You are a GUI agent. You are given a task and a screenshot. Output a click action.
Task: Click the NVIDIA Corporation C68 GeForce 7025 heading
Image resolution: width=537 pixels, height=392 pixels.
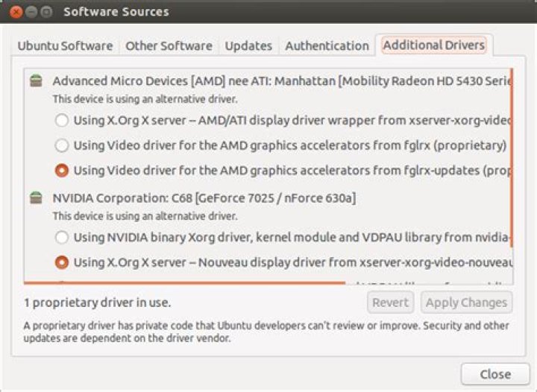coord(204,198)
